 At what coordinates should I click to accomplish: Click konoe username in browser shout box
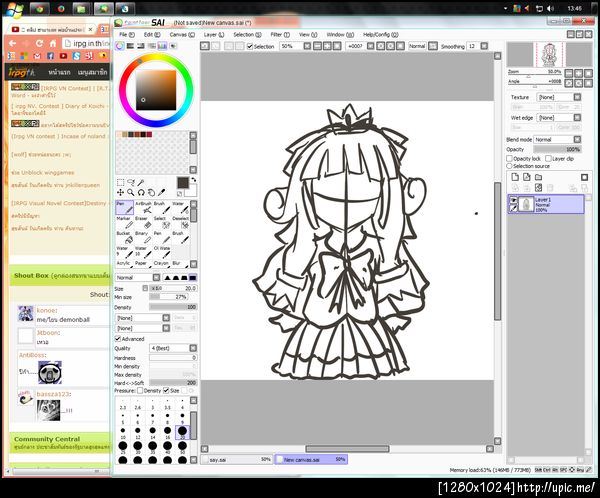(x=47, y=310)
